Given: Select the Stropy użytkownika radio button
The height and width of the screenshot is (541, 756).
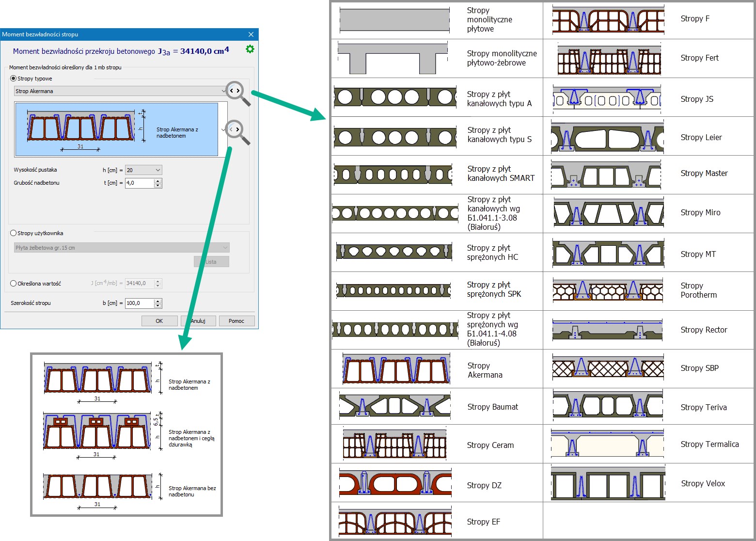Looking at the screenshot, I should [x=14, y=233].
